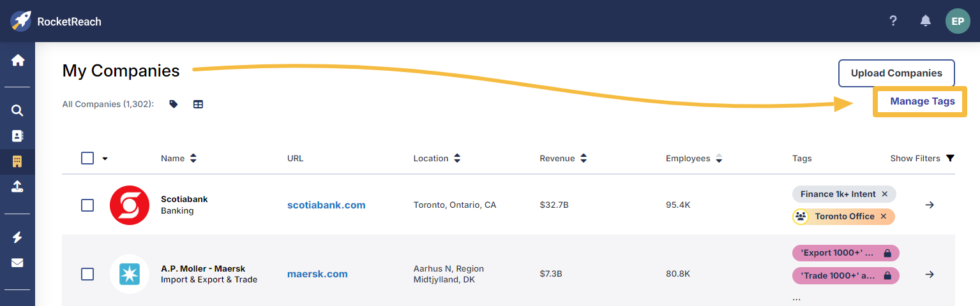Open the Manage Tags link
The height and width of the screenshot is (306, 980).
[922, 101]
